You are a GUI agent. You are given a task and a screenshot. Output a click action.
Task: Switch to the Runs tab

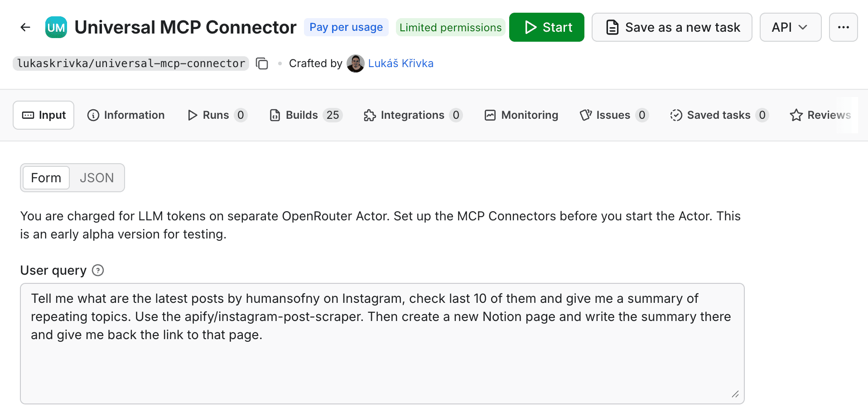pyautogui.click(x=217, y=115)
